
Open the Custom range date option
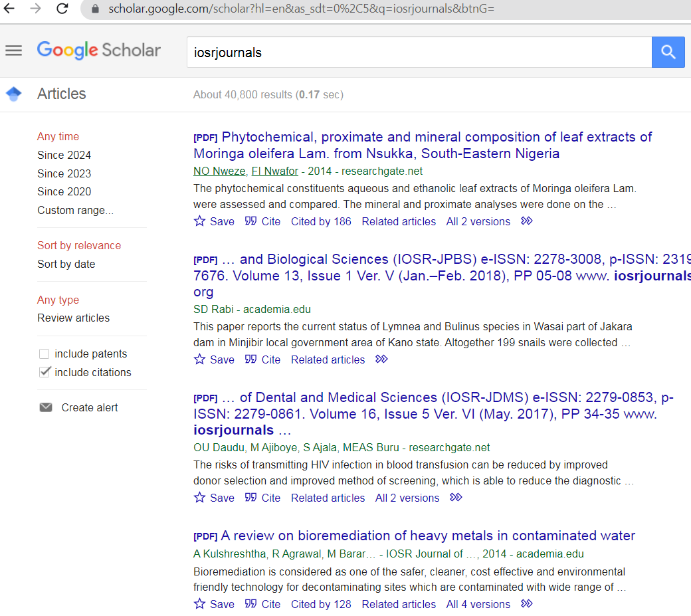pos(75,210)
